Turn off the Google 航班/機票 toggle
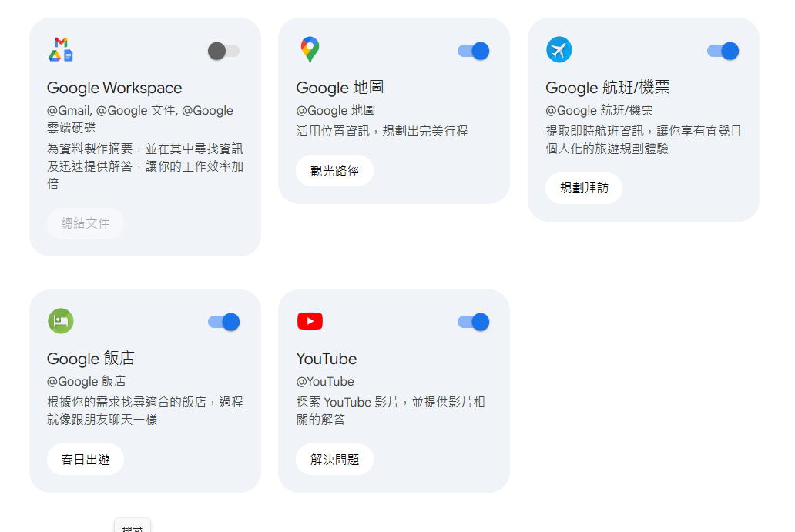The height and width of the screenshot is (532, 795). click(723, 51)
